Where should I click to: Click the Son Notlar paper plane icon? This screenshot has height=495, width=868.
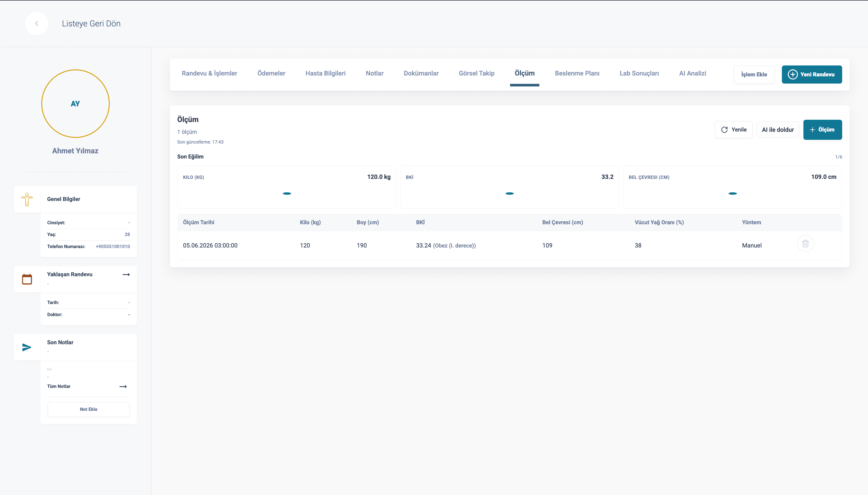tap(27, 347)
